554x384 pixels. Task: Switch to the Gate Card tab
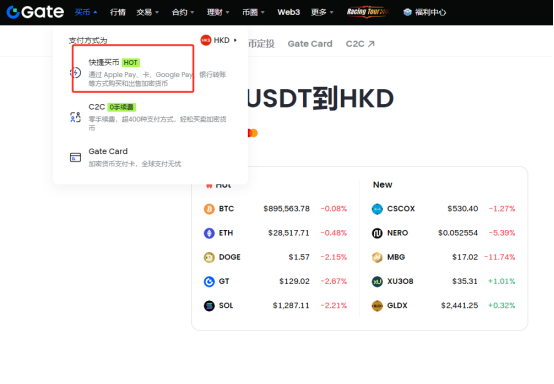310,44
